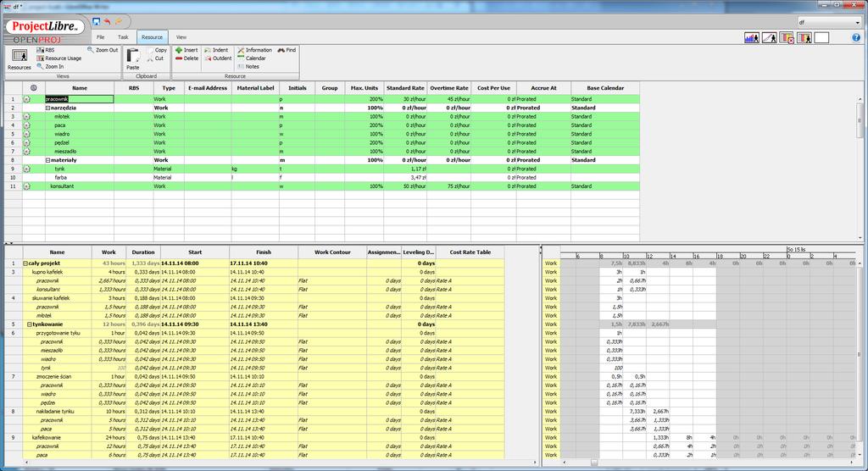Click Cut in Clipboard group
Image resolution: width=868 pixels, height=471 pixels.
[x=156, y=58]
